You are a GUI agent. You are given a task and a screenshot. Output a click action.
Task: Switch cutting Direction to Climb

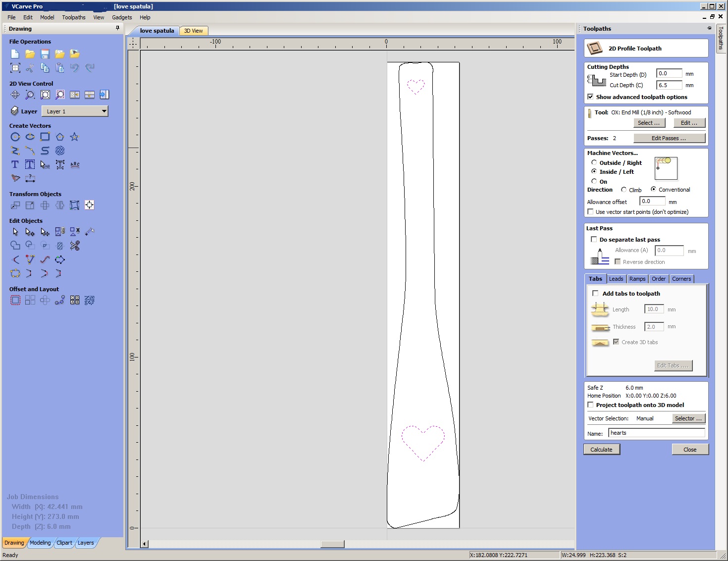click(x=624, y=189)
